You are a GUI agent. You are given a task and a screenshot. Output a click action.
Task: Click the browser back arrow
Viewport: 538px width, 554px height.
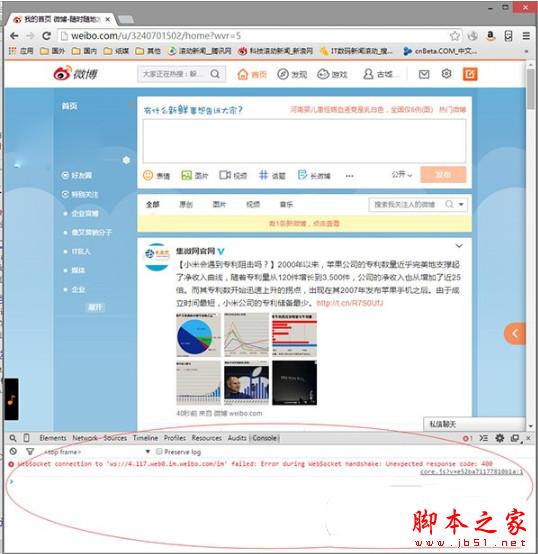(14, 36)
